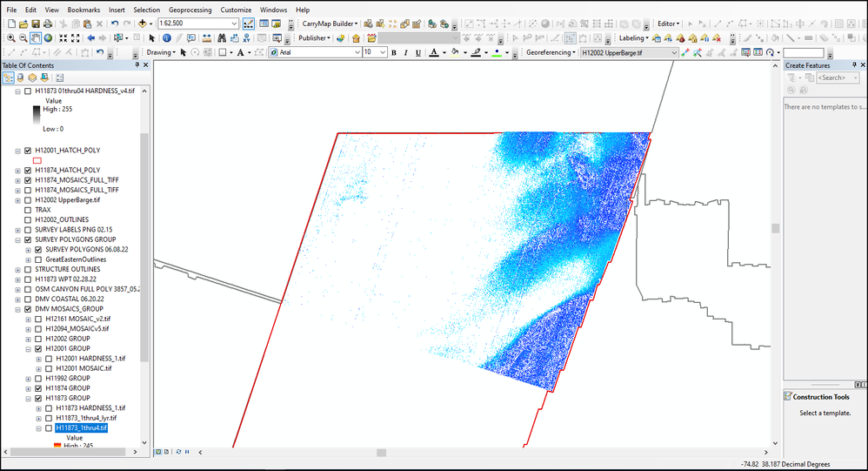Select the Select Elements arrow tool

151,38
